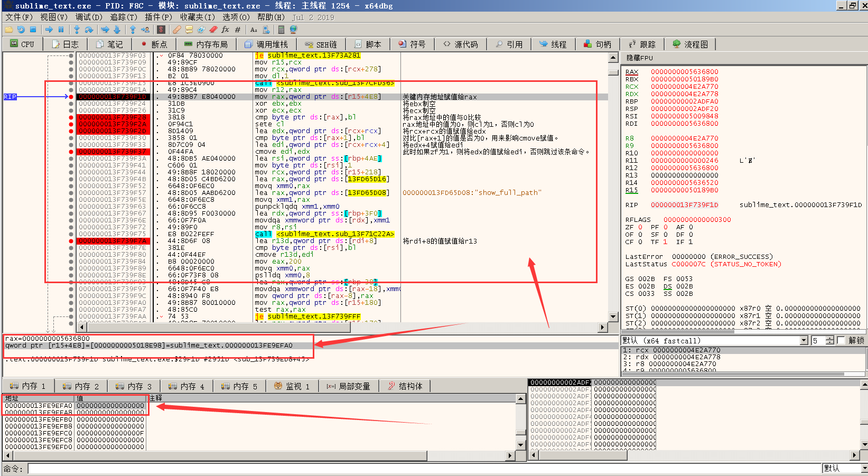Image resolution: width=868 pixels, height=476 pixels.
Task: Switch to the 流程图 tab
Action: 690,44
